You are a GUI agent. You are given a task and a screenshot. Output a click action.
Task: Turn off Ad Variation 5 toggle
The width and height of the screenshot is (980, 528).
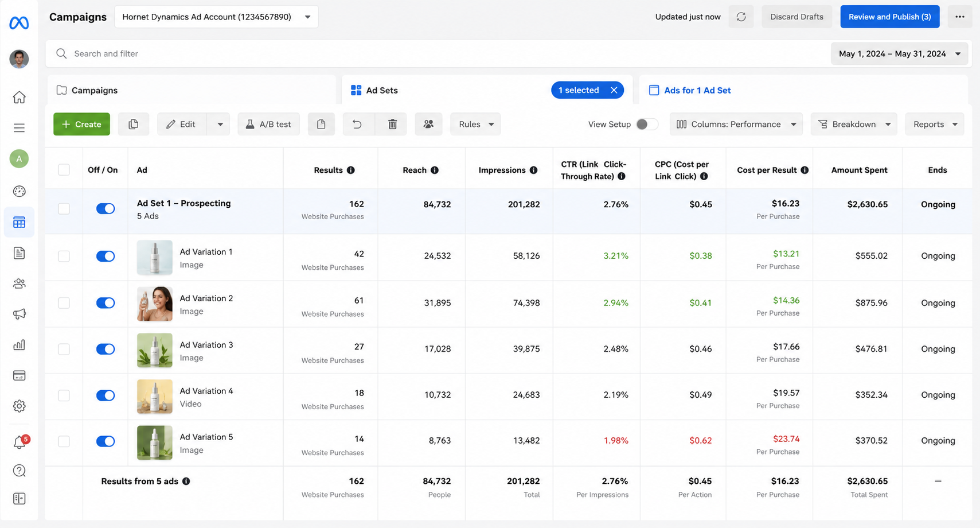[106, 441]
